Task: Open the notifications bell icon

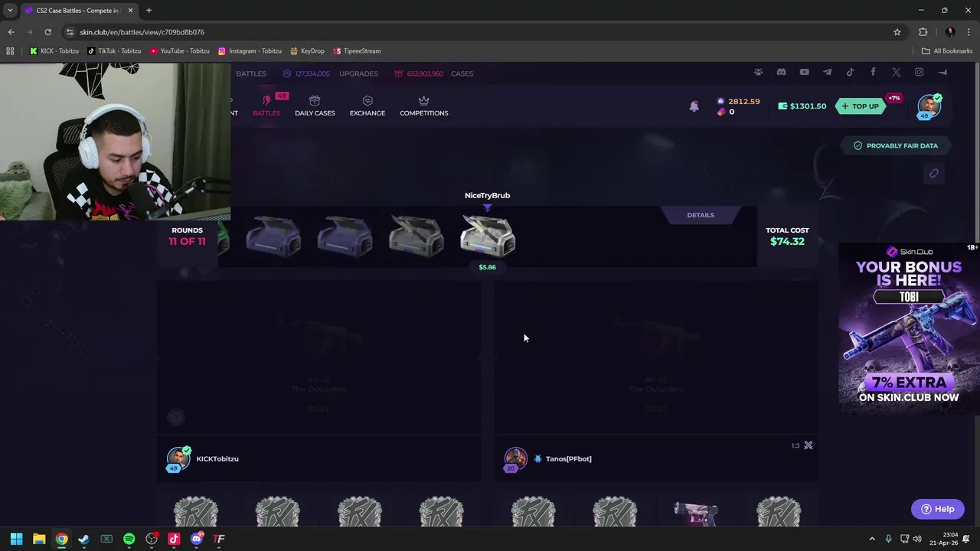Action: pos(694,106)
